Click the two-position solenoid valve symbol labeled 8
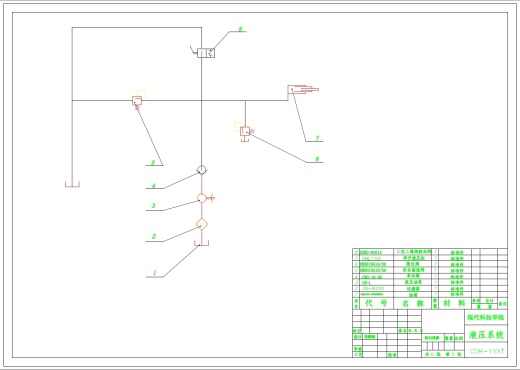This screenshot has height=370, width=520. (x=206, y=53)
